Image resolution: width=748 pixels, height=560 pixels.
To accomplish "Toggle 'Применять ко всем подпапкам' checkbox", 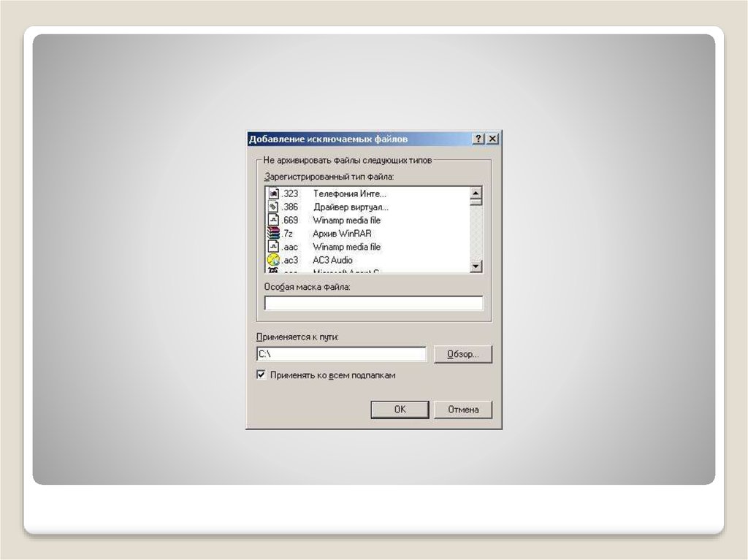I will pyautogui.click(x=261, y=375).
